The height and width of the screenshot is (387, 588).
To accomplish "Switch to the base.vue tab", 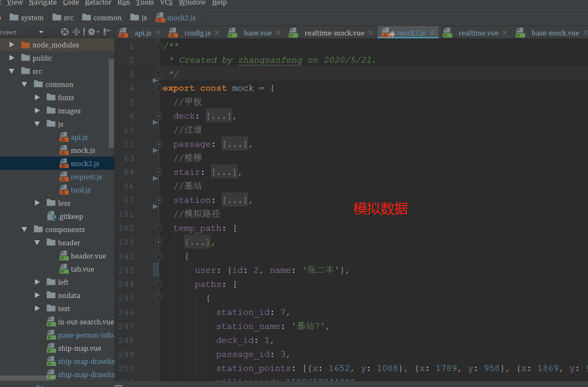I will click(257, 33).
